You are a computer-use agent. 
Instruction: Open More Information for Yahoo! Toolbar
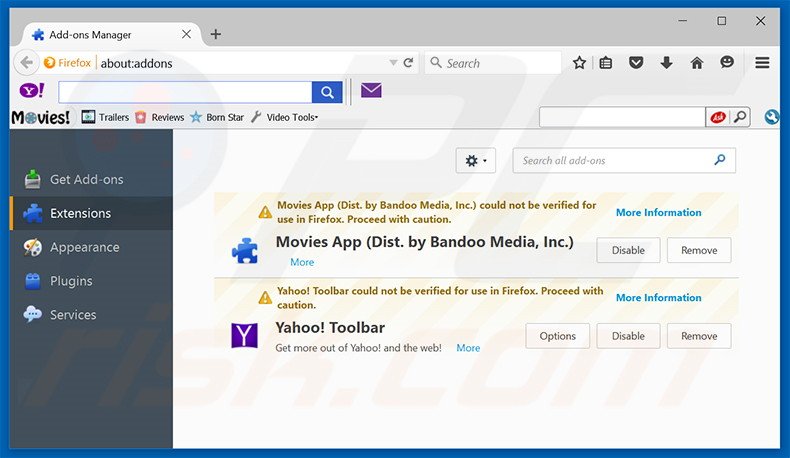coord(659,297)
